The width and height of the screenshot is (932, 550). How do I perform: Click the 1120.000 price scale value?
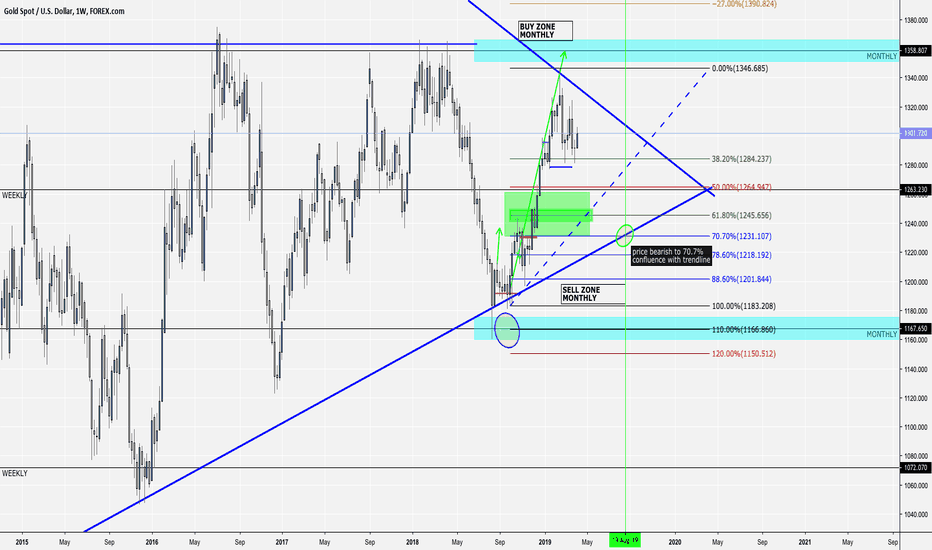click(916, 398)
